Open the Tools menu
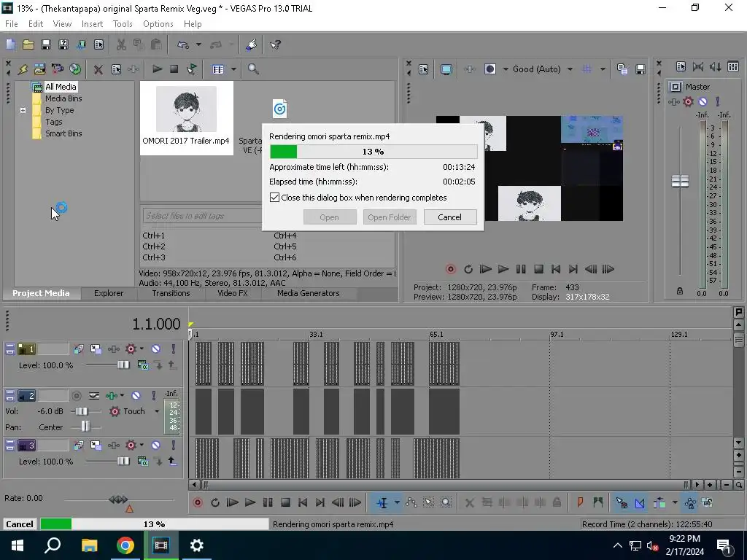This screenshot has height=560, width=747. 123,24
